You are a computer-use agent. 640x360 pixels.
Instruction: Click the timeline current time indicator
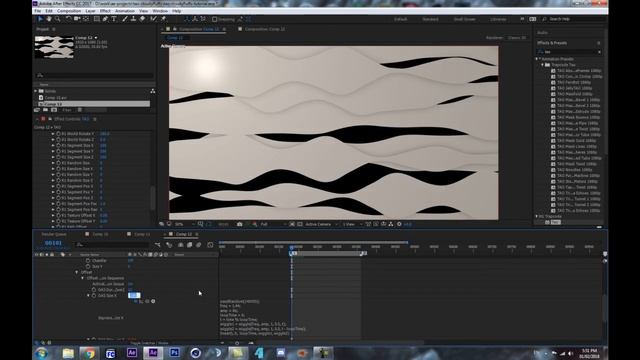[291, 247]
